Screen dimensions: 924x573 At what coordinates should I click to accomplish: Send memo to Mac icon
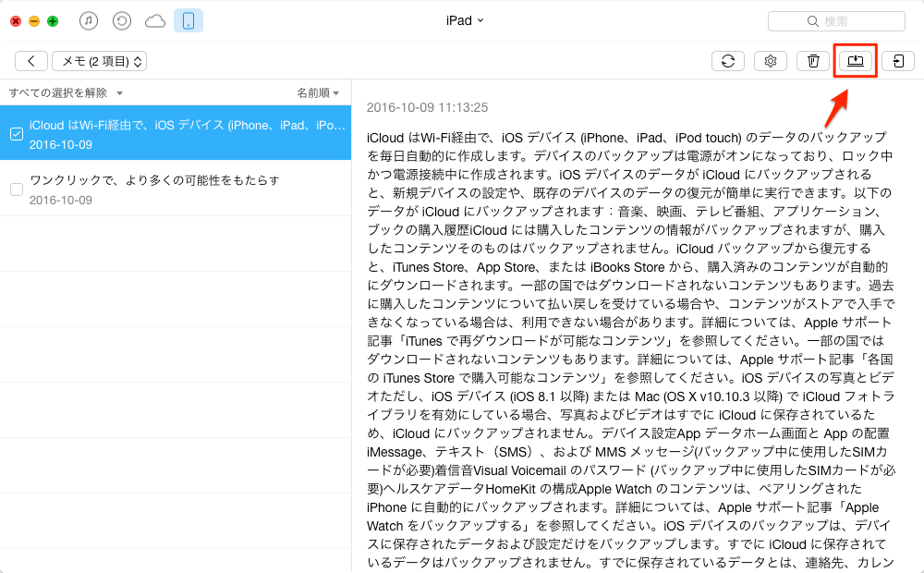pos(855,61)
